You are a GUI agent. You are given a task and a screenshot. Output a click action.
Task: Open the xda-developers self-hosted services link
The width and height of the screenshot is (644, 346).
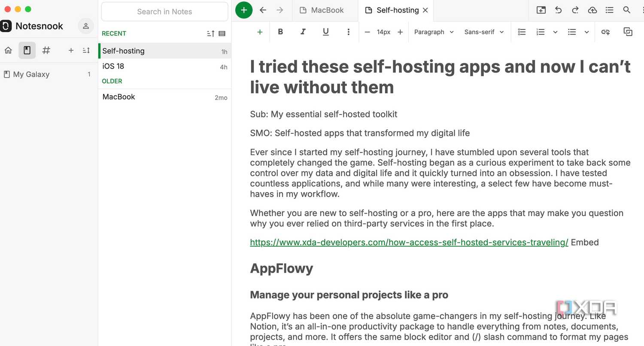coord(409,243)
